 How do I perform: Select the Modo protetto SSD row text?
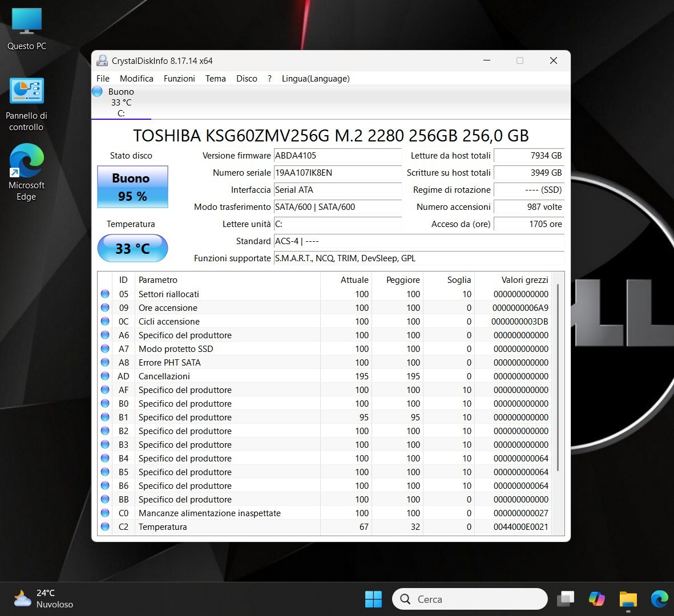pyautogui.click(x=176, y=348)
